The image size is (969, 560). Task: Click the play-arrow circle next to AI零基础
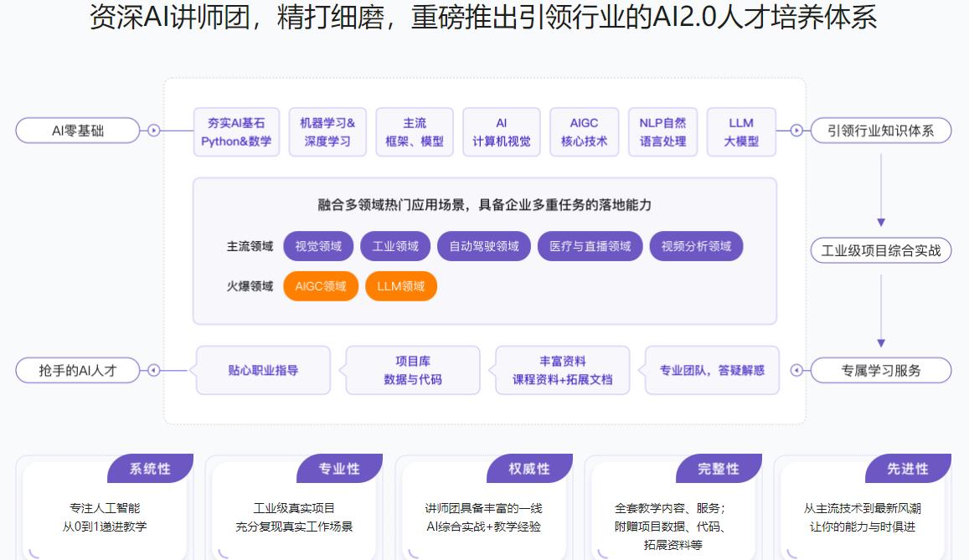pyautogui.click(x=154, y=131)
